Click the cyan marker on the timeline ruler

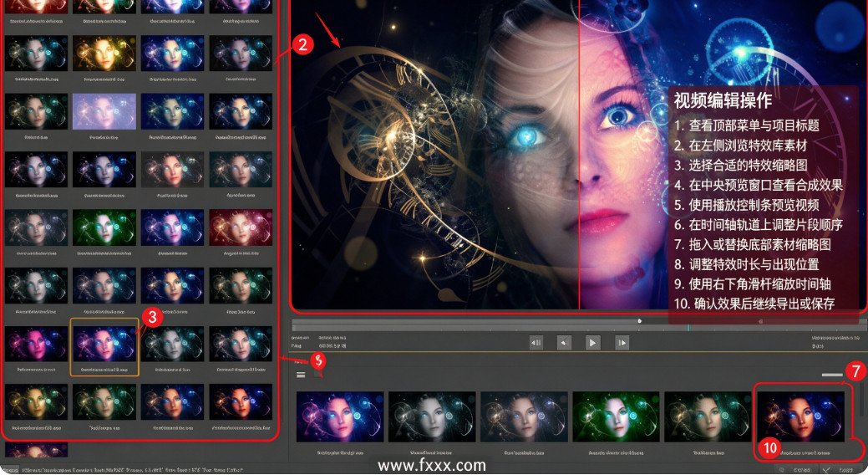click(688, 328)
